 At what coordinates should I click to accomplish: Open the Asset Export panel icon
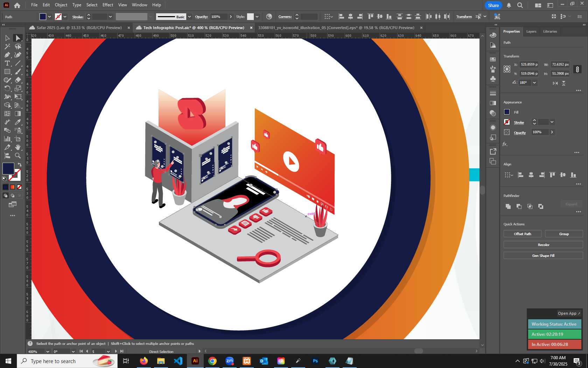click(493, 151)
